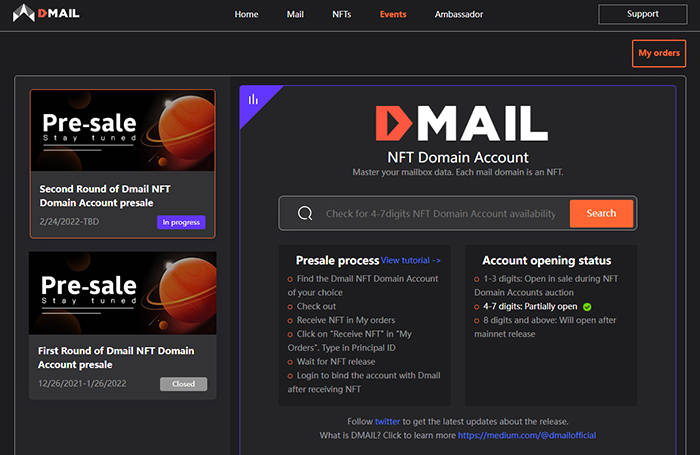Follow the twitter link
This screenshot has width=700, height=455.
387,422
